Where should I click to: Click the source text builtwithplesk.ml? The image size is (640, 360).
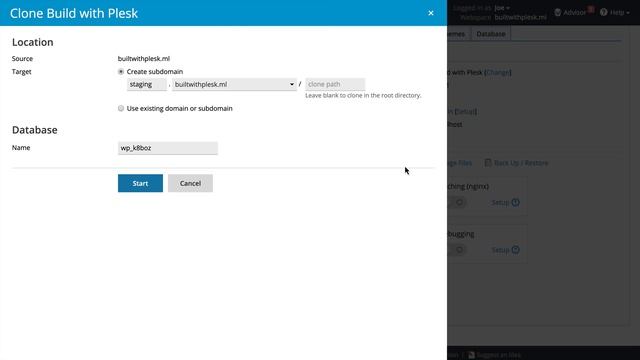click(x=144, y=58)
